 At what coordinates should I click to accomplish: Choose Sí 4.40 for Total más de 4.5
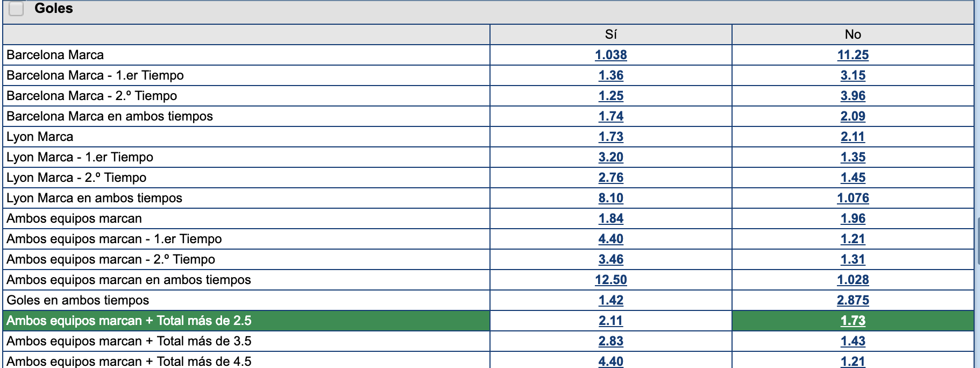coord(610,362)
